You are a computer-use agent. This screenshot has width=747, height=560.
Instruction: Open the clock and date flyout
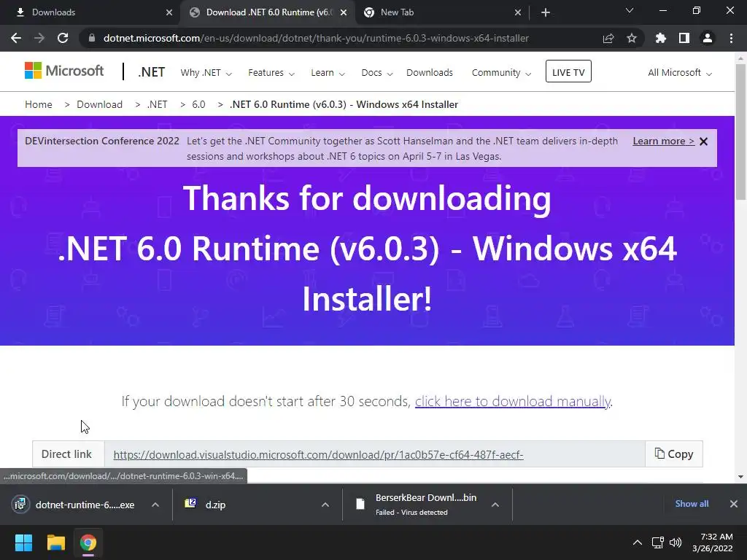click(x=713, y=542)
